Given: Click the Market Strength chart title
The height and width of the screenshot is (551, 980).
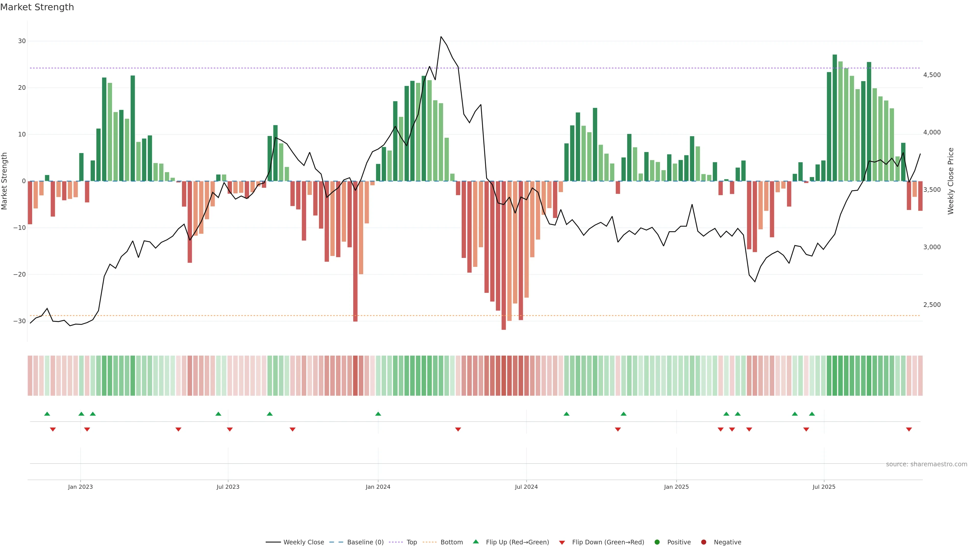Looking at the screenshot, I should (37, 7).
